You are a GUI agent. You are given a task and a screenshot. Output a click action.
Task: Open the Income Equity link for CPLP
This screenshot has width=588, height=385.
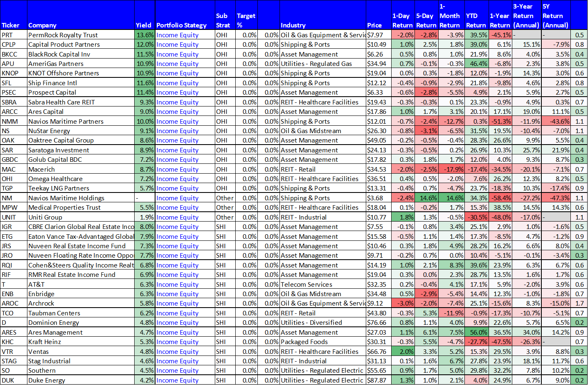coord(177,45)
